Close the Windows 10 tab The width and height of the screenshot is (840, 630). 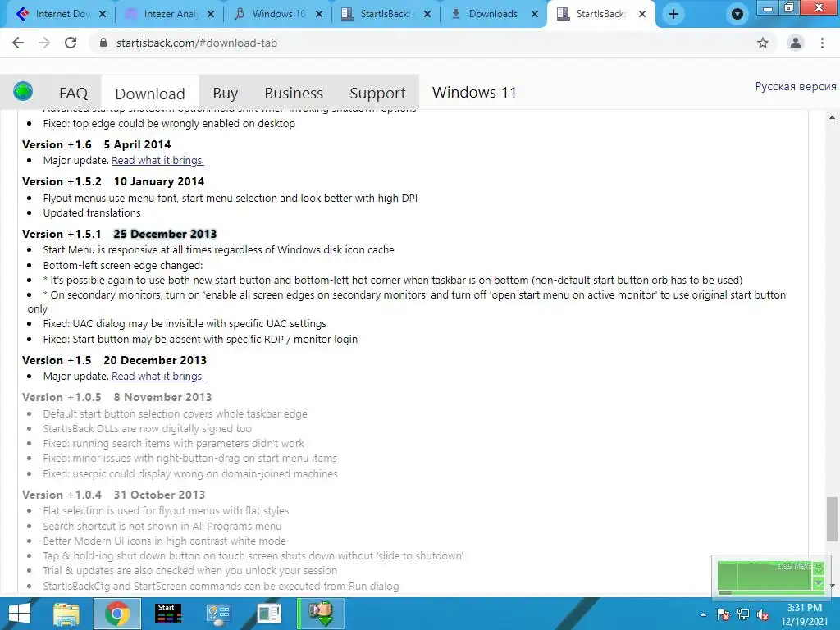pyautogui.click(x=319, y=14)
